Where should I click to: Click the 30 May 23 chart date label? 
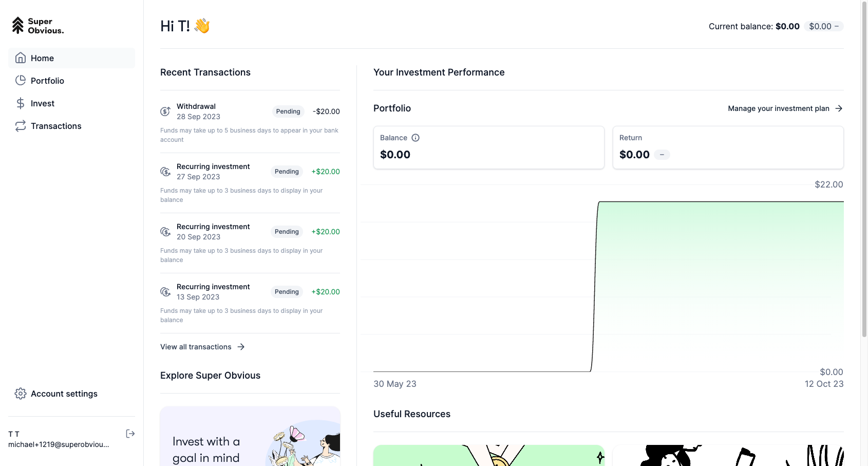395,384
